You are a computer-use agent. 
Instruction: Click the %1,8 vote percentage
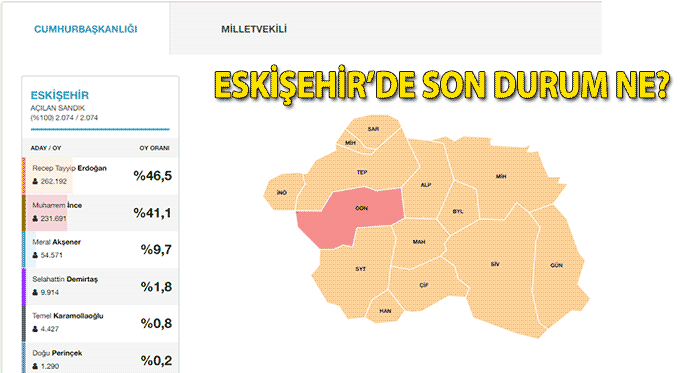(x=156, y=286)
